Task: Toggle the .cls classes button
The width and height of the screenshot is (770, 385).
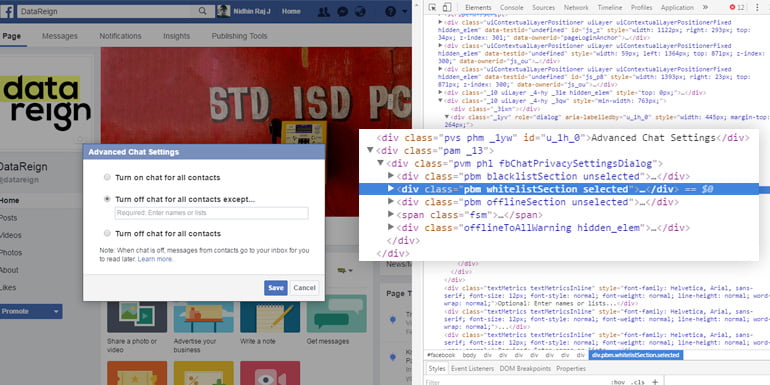Action: coord(638,382)
